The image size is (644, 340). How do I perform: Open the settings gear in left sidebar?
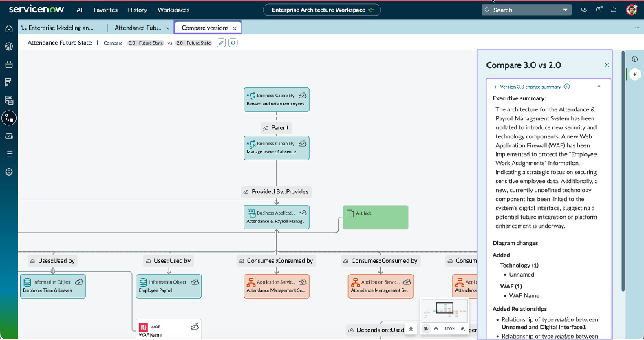[x=9, y=171]
